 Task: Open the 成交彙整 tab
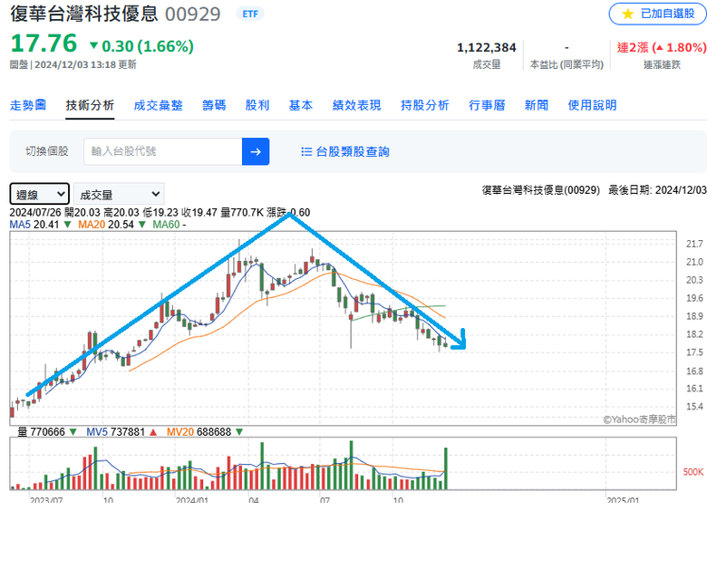tap(159, 105)
